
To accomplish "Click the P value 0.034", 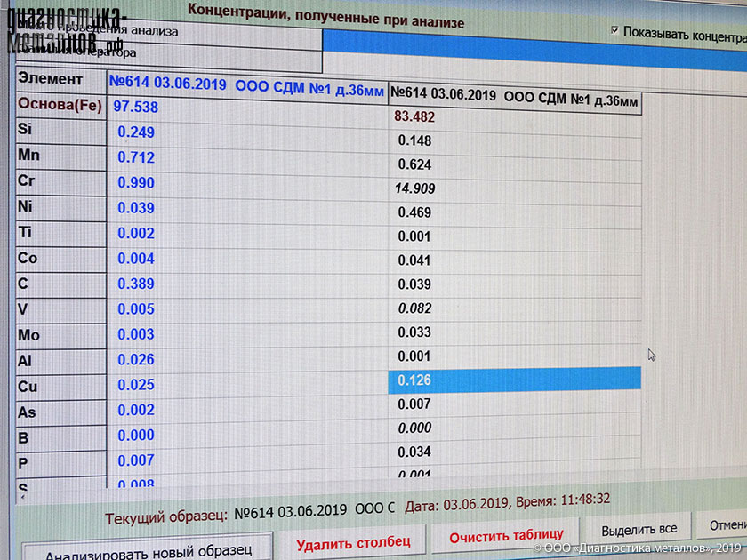I will tap(414, 452).
